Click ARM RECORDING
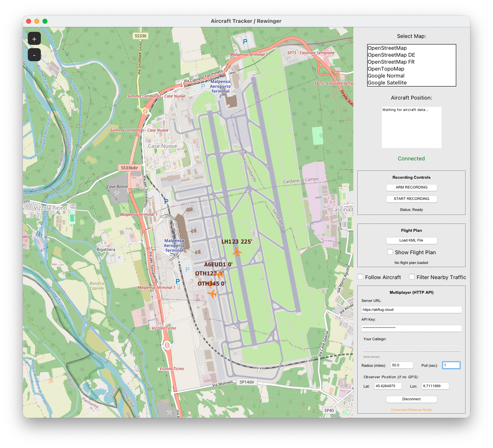Image resolution: width=493 pixels, height=448 pixels. click(x=411, y=187)
